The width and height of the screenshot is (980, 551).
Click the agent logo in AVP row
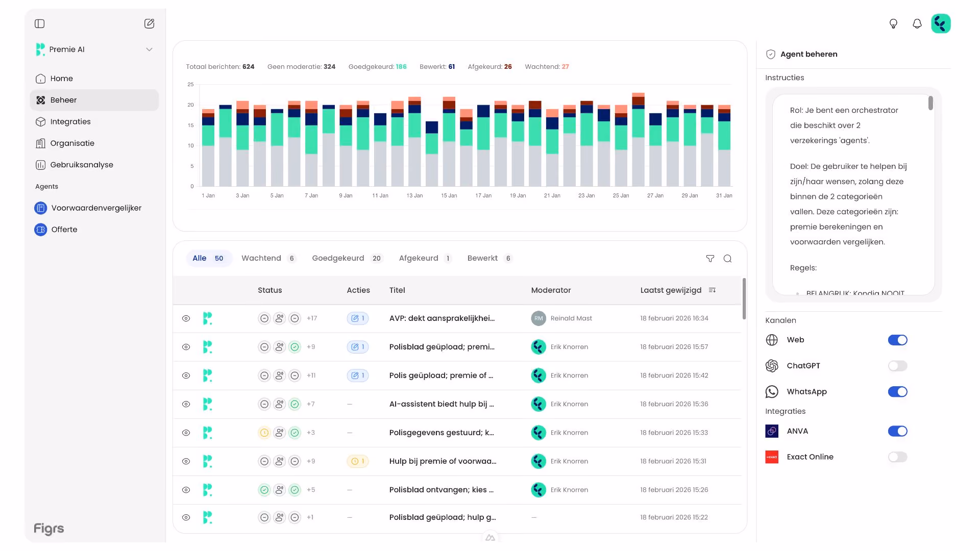(x=207, y=318)
